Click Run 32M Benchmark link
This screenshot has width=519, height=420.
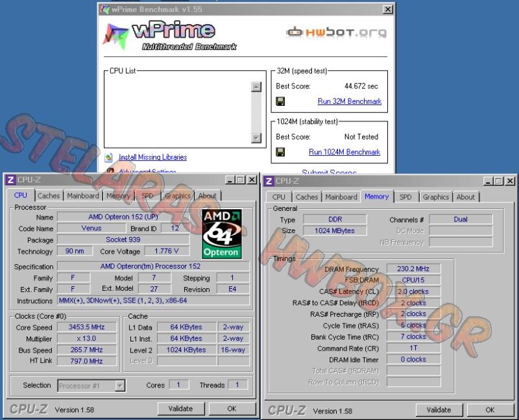coord(350,101)
